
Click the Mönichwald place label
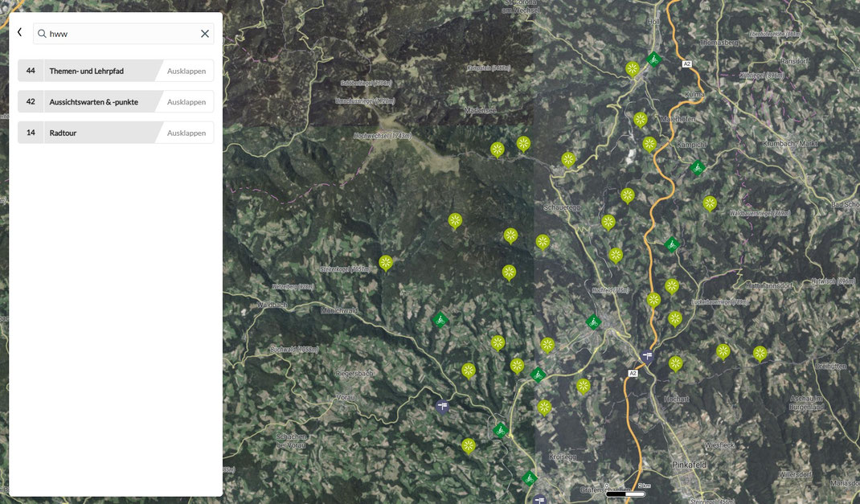[339, 311]
